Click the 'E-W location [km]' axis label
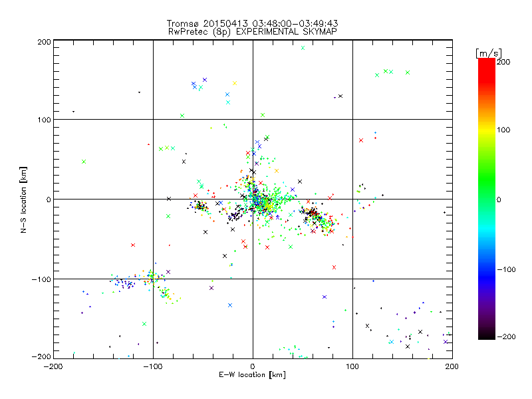Image resolution: width=532 pixels, height=399 pixels. click(252, 375)
